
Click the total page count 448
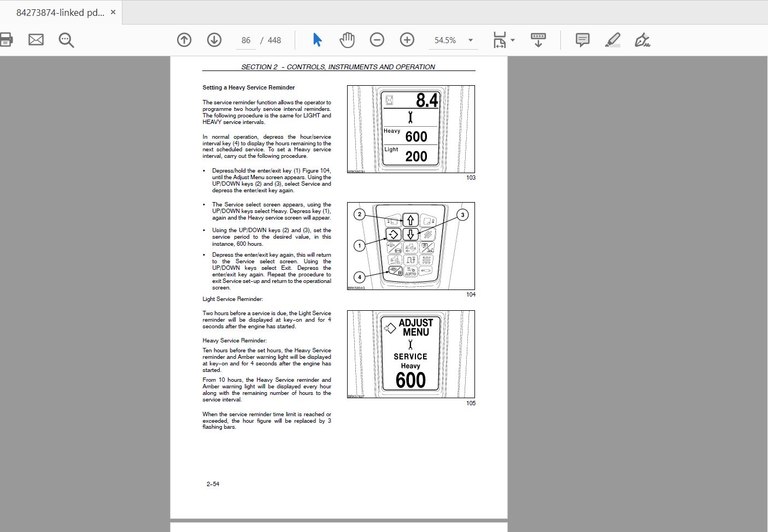tap(274, 40)
